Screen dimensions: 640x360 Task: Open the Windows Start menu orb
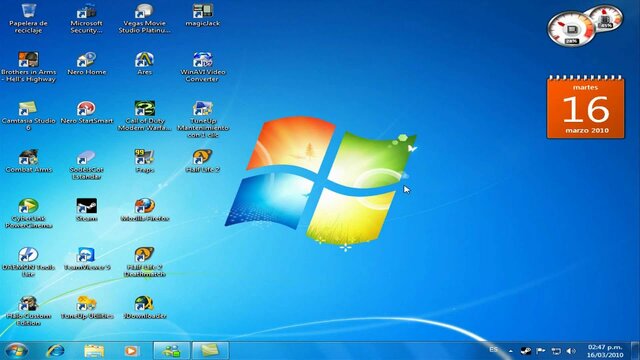(x=16, y=351)
